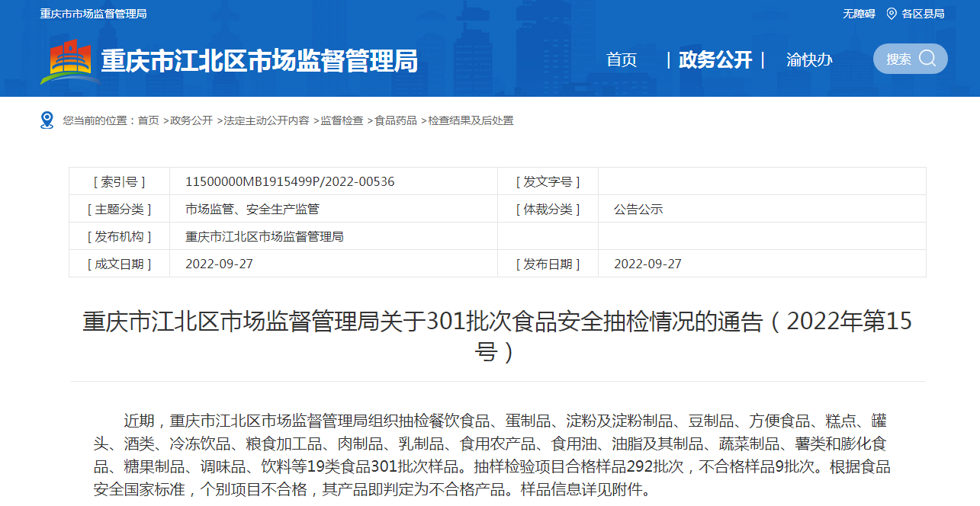Click the blue breadcrumb location marker icon
980x506 pixels.
pos(47,120)
